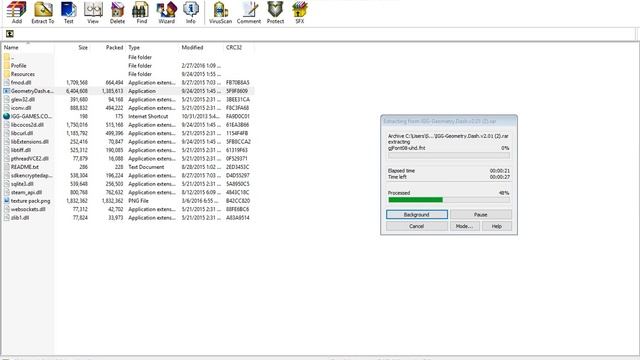
Task: Add an archive Comment
Action: [x=249, y=13]
